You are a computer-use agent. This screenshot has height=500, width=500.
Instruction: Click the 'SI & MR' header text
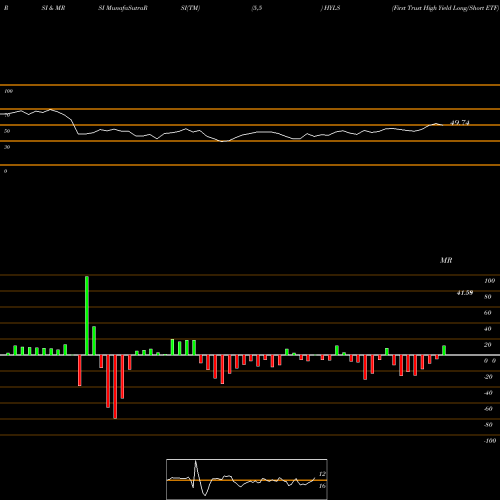[53, 8]
